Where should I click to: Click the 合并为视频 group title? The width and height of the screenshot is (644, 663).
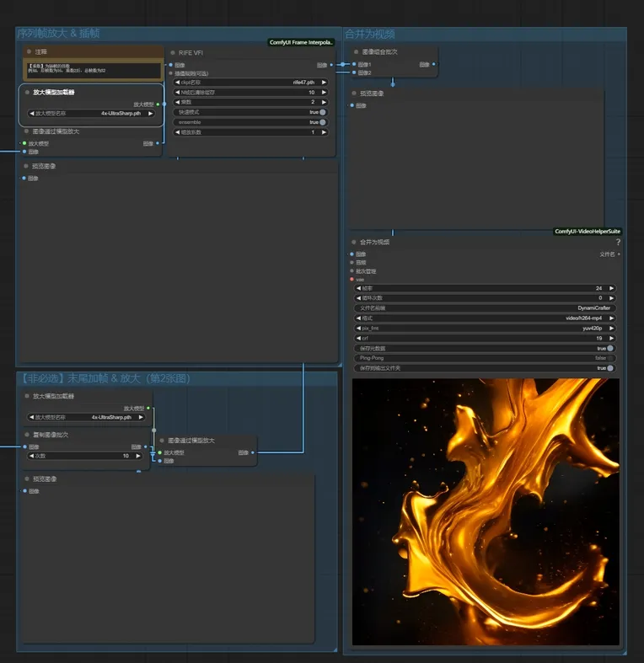[370, 34]
